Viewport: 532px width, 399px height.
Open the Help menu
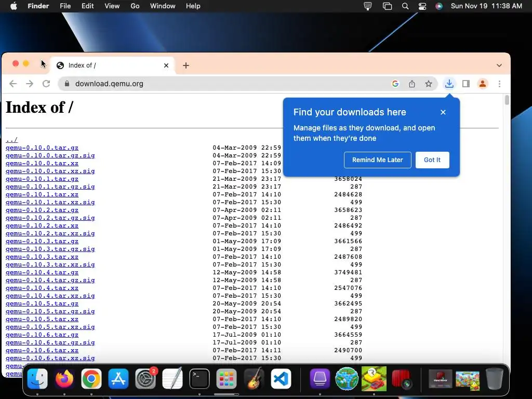point(193,6)
